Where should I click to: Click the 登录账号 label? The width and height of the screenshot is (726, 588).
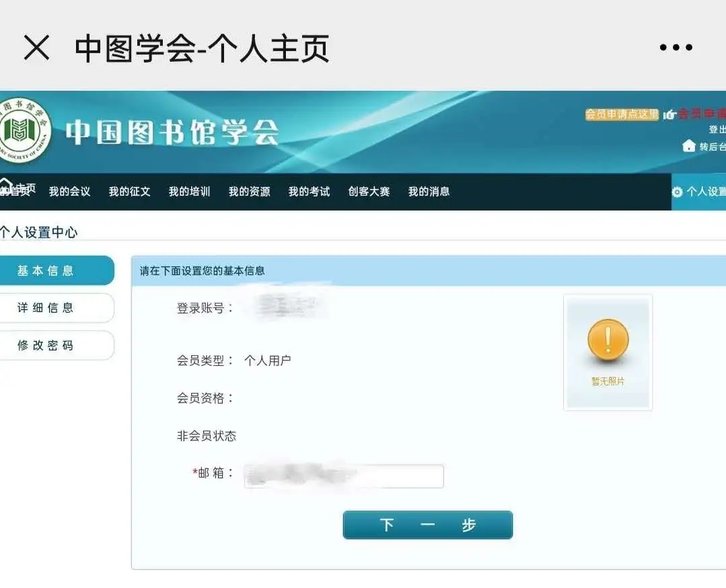tap(205, 308)
